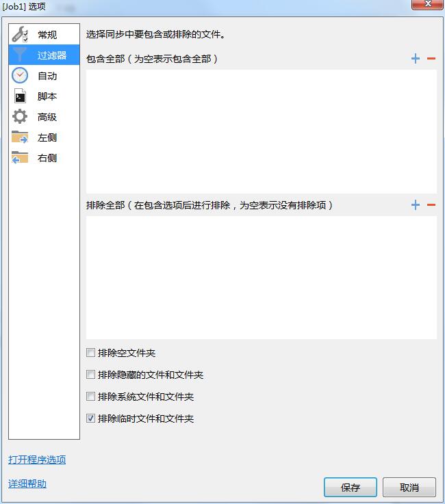Image resolution: width=445 pixels, height=504 pixels.
Task: Open the 打开程序选项 link
Action: [x=37, y=460]
